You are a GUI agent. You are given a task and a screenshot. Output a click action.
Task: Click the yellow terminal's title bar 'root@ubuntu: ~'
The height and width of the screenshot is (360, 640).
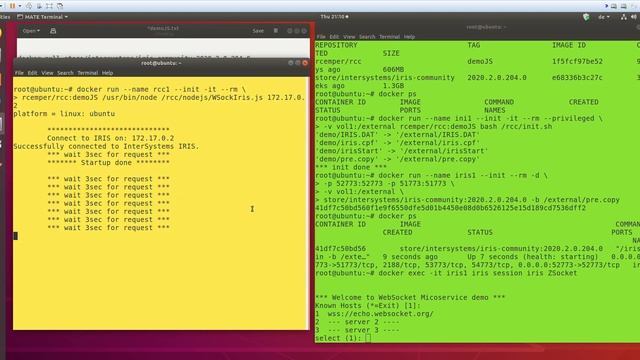pos(161,63)
